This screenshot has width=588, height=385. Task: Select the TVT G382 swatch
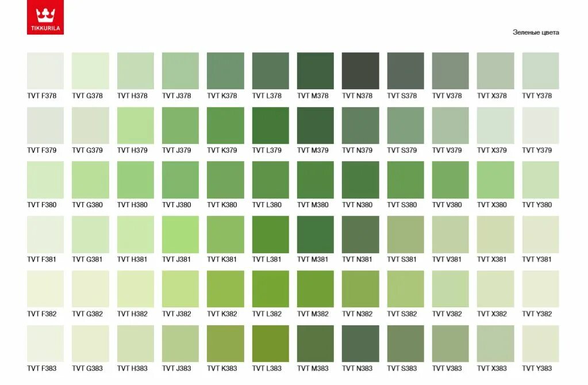(x=90, y=289)
